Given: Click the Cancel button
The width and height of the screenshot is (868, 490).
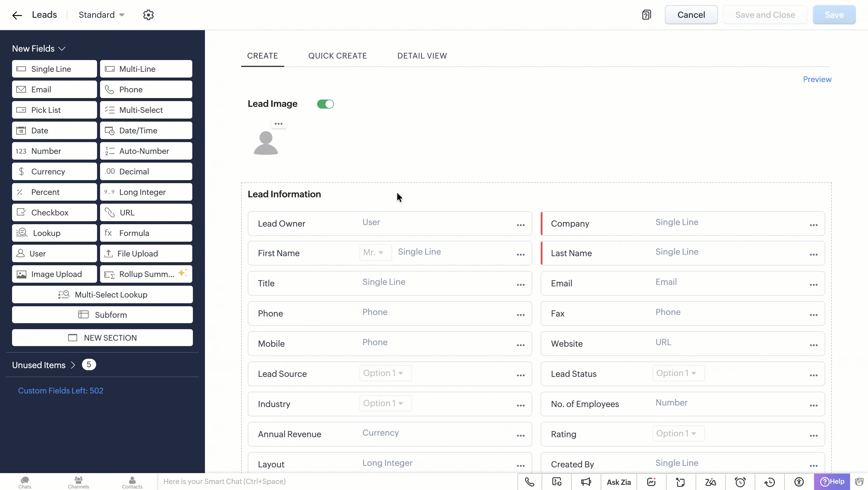Looking at the screenshot, I should (691, 15).
